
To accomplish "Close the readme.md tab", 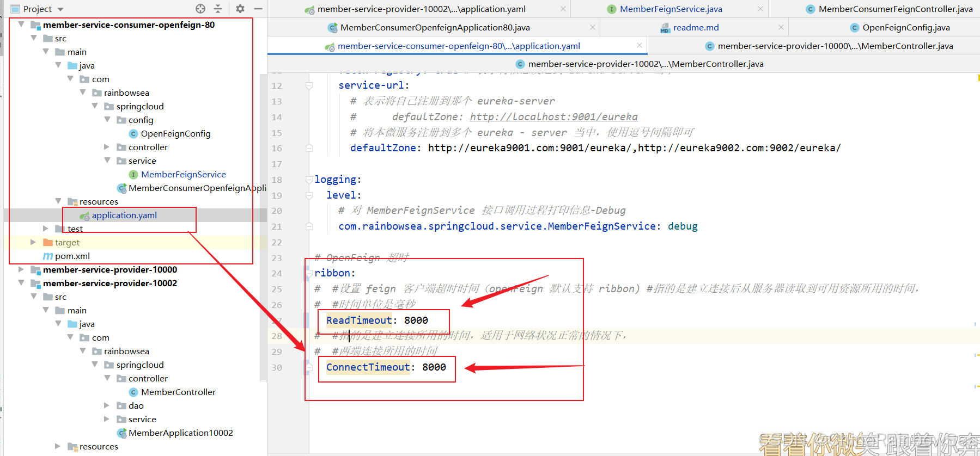I will pyautogui.click(x=781, y=27).
